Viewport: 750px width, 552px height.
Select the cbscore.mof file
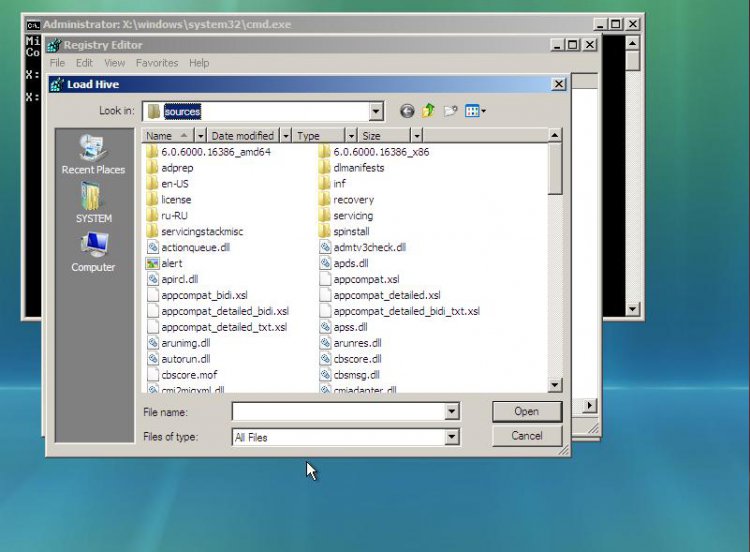(182, 375)
